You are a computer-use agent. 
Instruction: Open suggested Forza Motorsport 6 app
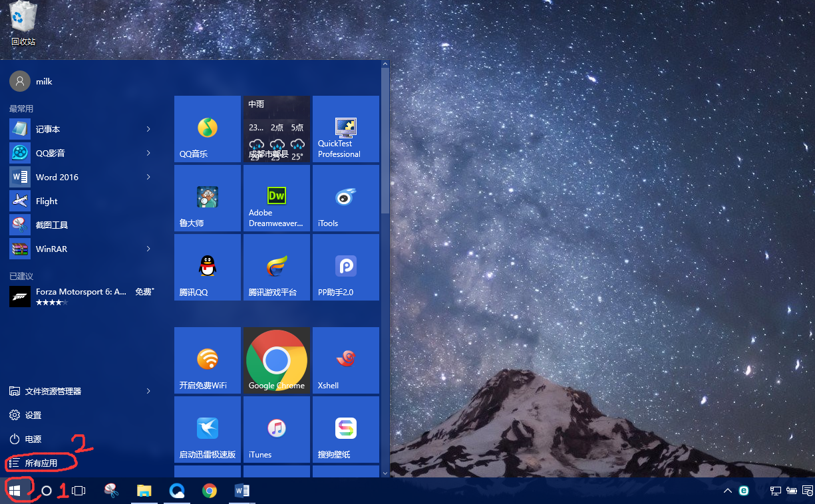click(81, 297)
